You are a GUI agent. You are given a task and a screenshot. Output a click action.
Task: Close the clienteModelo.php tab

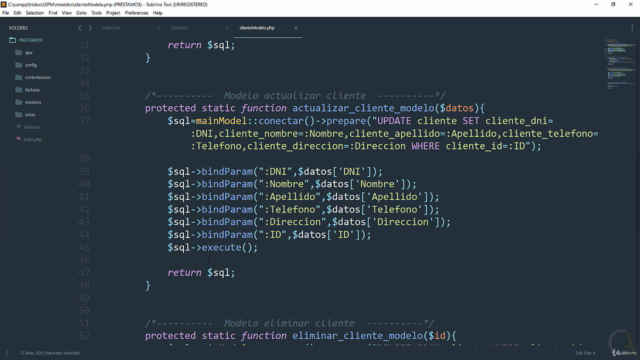[296, 28]
